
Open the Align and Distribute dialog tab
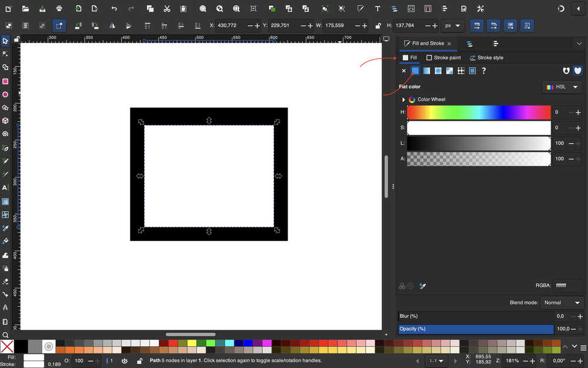pos(495,44)
